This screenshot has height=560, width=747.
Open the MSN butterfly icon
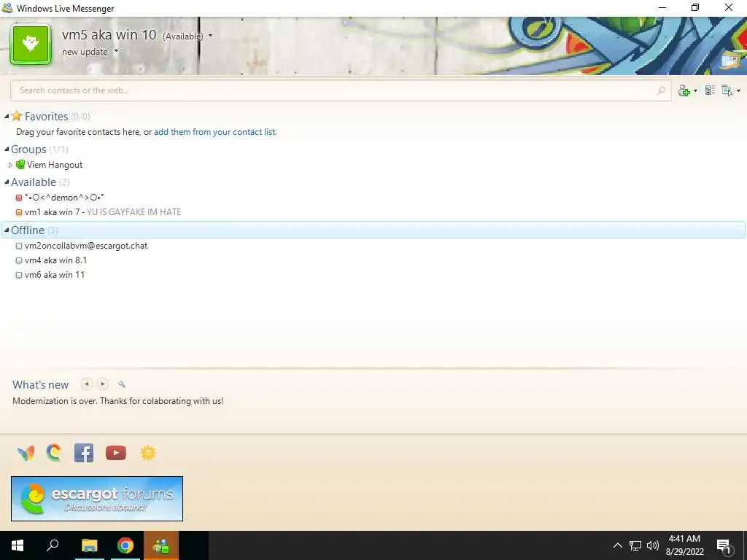pos(26,453)
